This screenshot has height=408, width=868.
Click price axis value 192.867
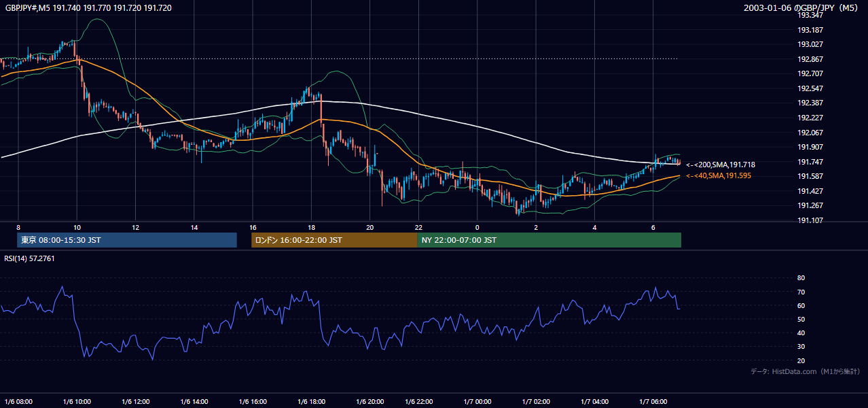pos(810,59)
